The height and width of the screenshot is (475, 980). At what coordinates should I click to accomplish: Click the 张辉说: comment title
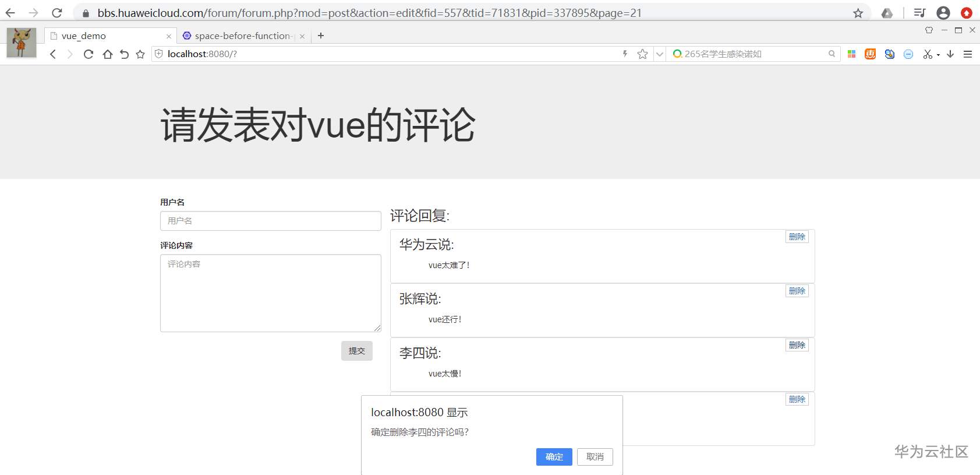tap(420, 299)
